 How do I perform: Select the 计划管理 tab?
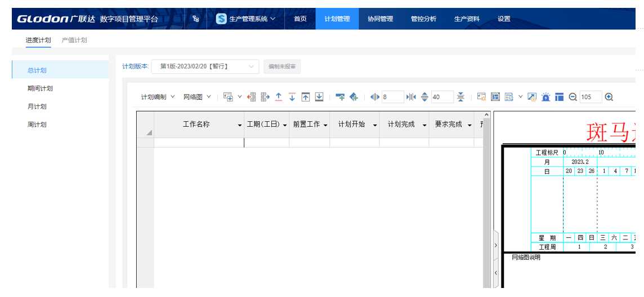(x=337, y=19)
